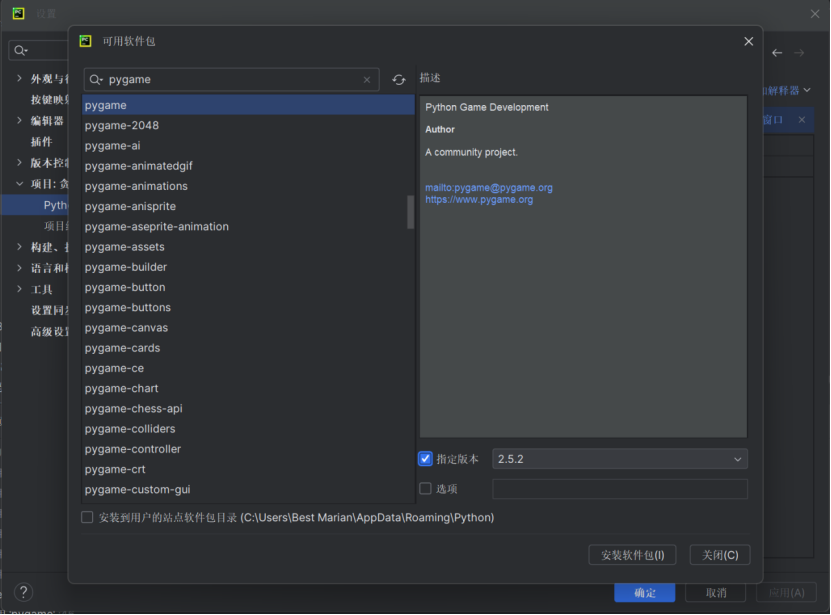
Task: Click the forward arrow in Settings window
Action: [799, 52]
